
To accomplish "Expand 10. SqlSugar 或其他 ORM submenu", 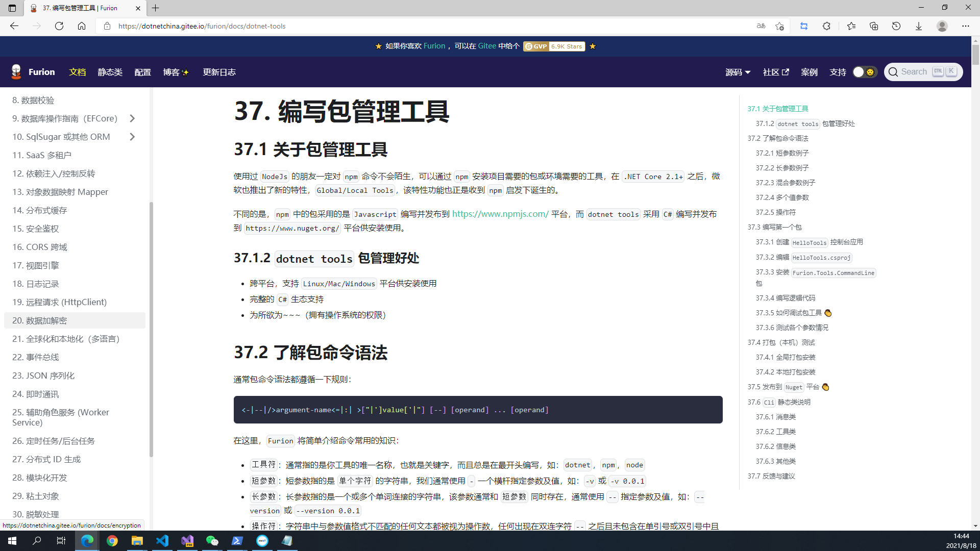I will tap(133, 137).
